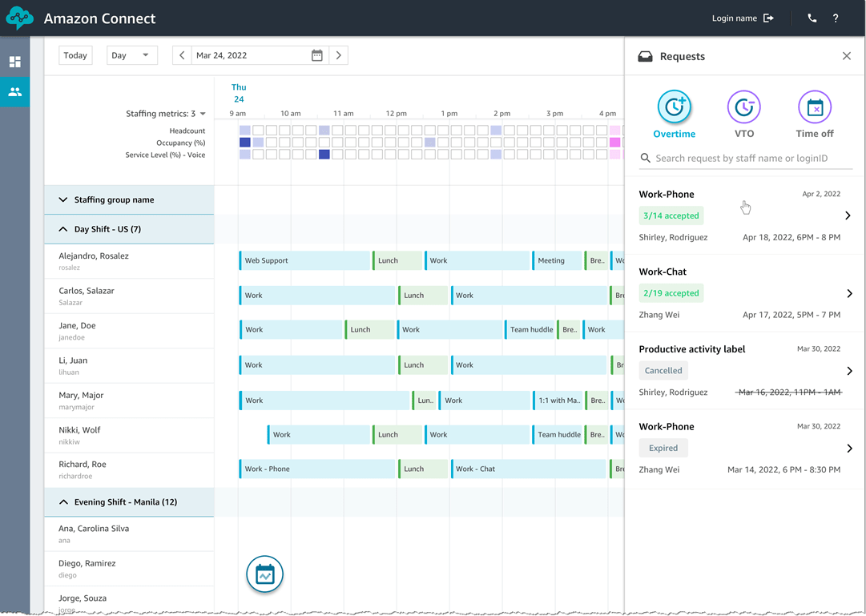Open the analytics chart bubble icon

tap(264, 574)
